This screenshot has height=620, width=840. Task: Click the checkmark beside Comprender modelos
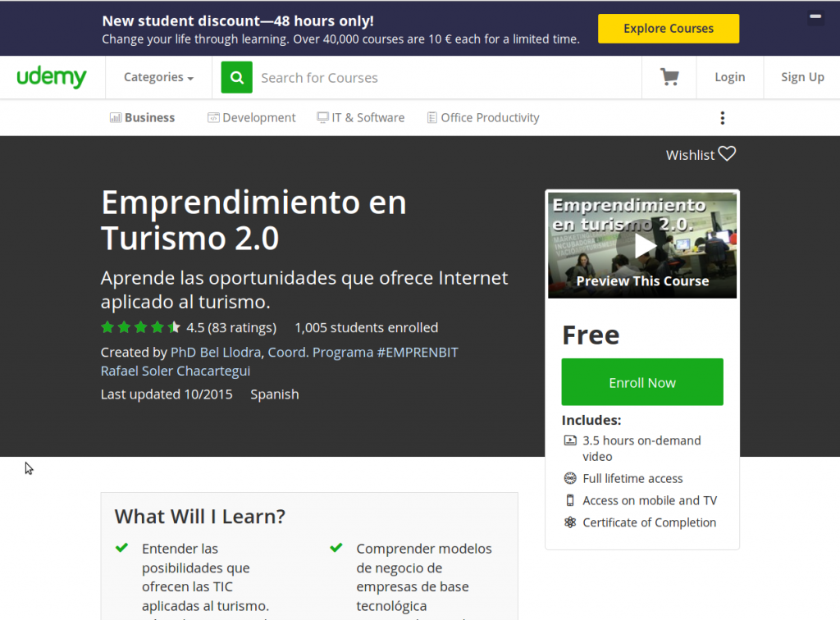click(336, 548)
